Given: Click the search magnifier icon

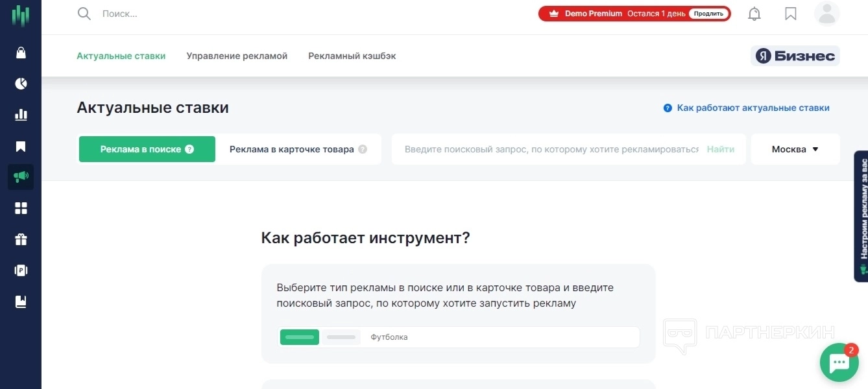Looking at the screenshot, I should [84, 14].
